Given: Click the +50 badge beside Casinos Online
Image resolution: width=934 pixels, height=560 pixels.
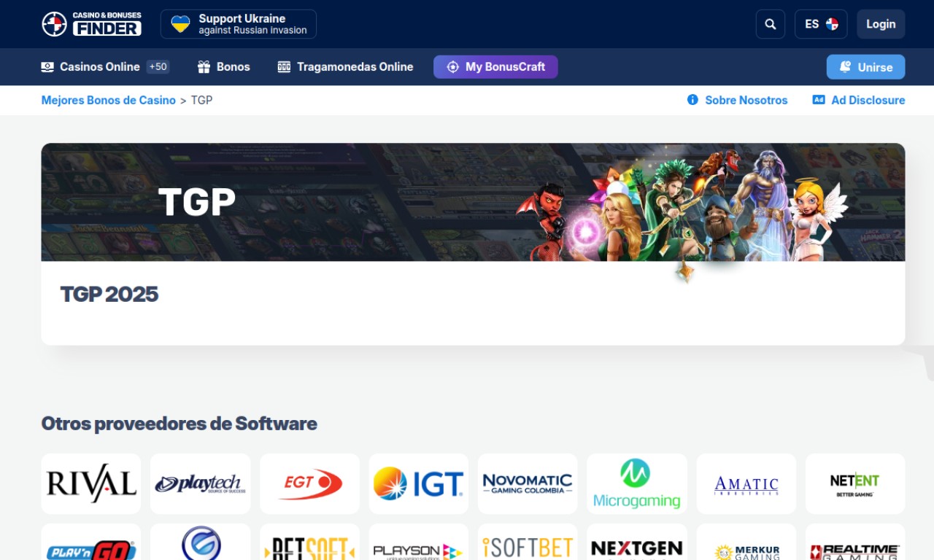Looking at the screenshot, I should coord(158,67).
